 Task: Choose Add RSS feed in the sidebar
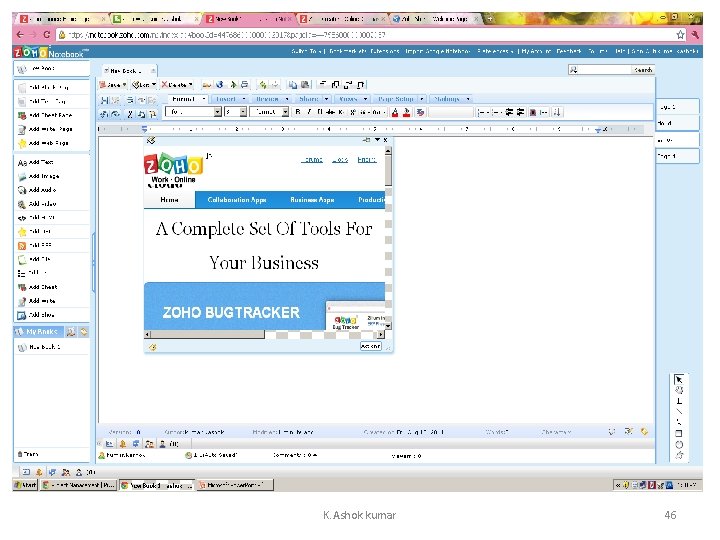coord(35,245)
